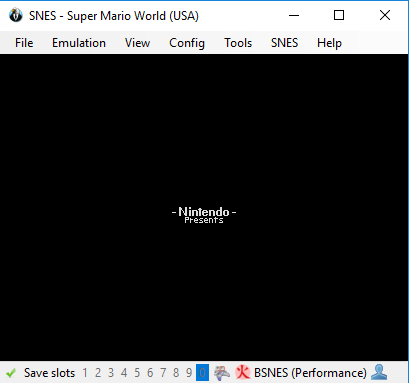Open the Help menu
Screen dimensions: 409x383
[329, 43]
